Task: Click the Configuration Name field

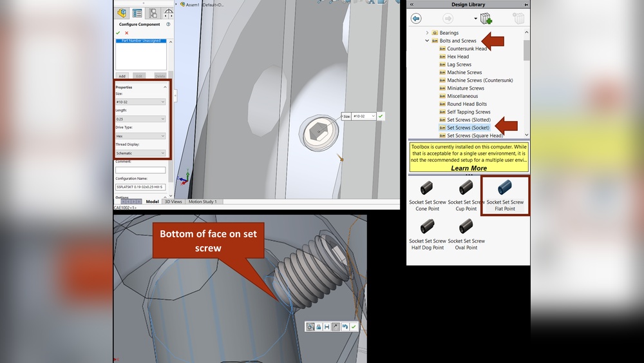Action: 140,187
